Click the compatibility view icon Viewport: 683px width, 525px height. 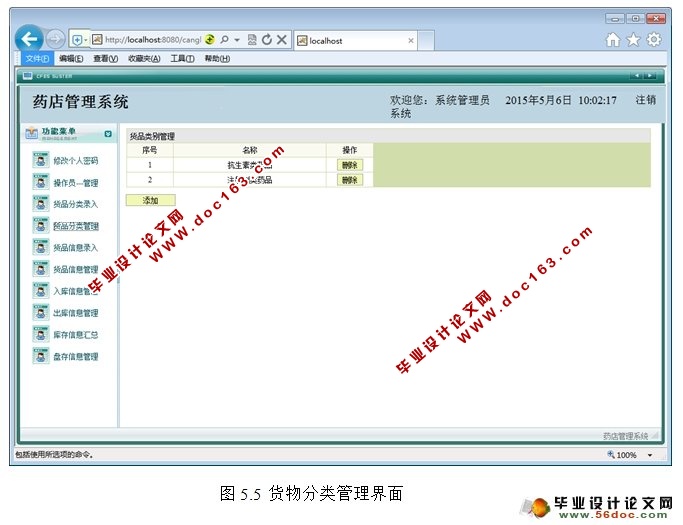click(x=252, y=40)
